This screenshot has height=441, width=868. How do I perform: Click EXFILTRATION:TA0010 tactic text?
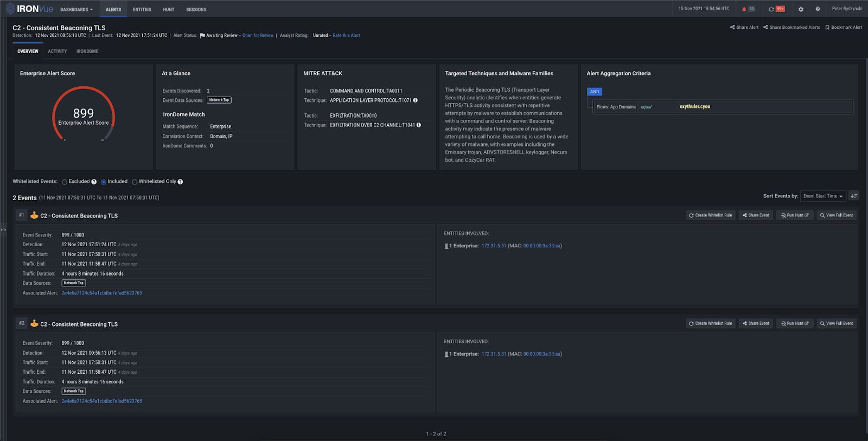click(353, 116)
